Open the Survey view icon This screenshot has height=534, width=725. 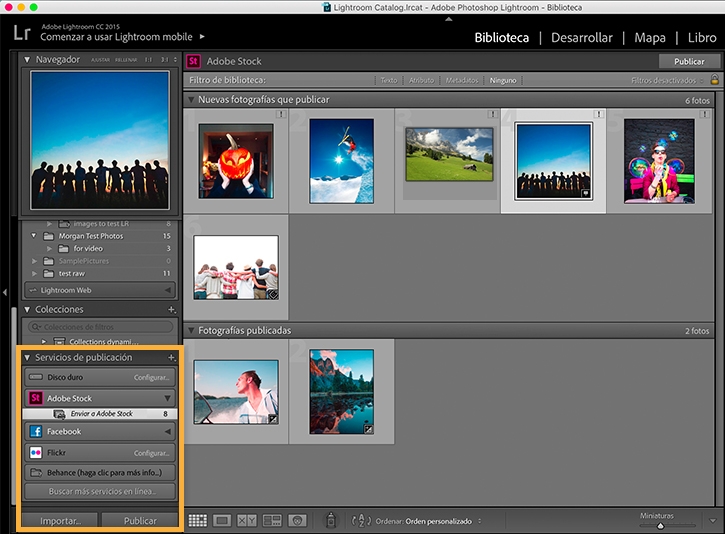point(272,521)
